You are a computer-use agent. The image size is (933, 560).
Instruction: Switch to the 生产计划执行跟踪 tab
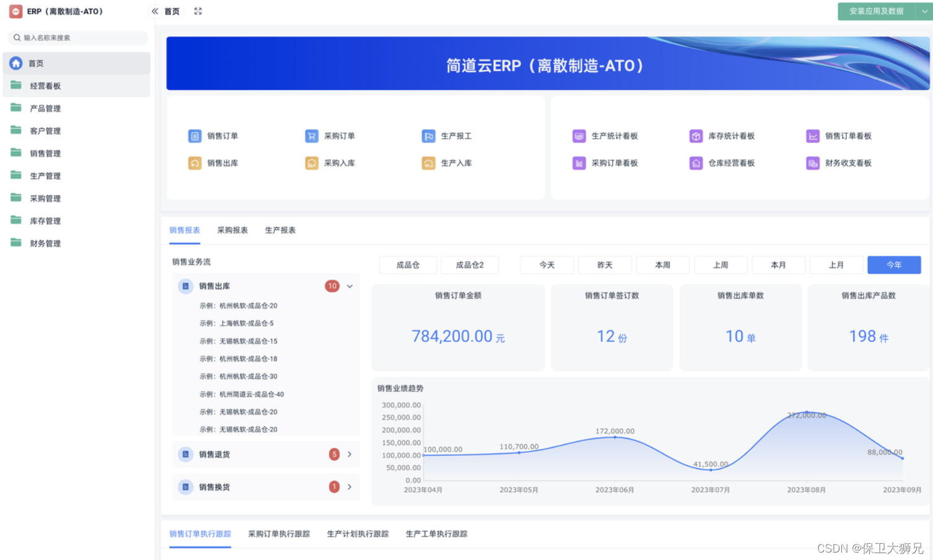(x=358, y=533)
